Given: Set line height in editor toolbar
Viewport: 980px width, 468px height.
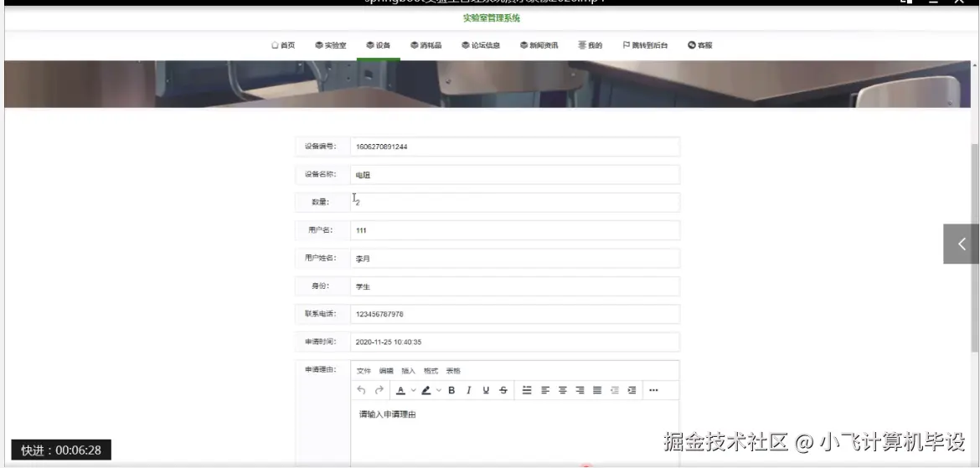Looking at the screenshot, I should point(527,390).
